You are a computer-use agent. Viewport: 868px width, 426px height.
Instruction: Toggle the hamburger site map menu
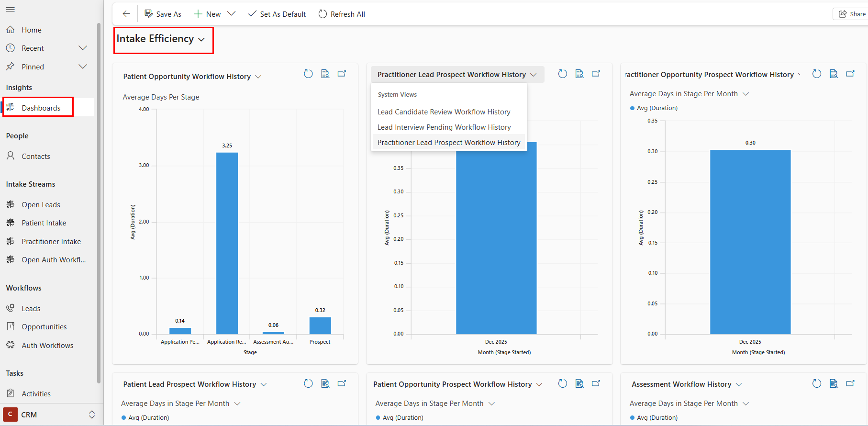(x=11, y=10)
